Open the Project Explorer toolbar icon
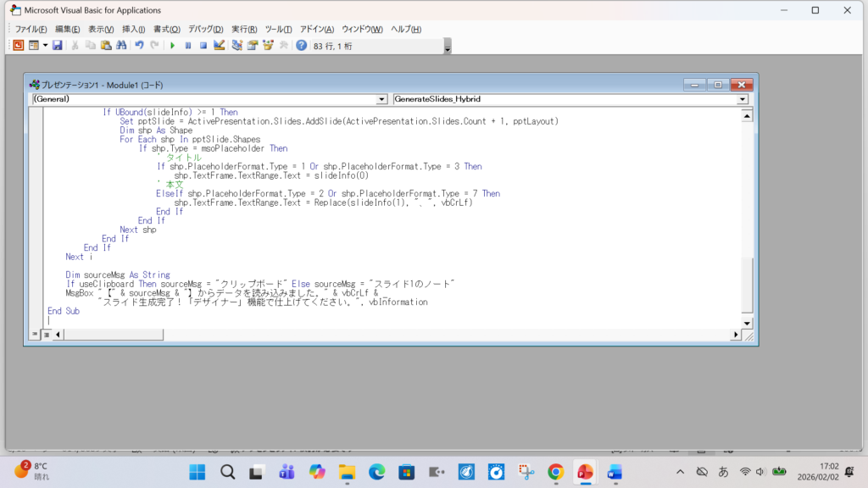 [x=236, y=46]
